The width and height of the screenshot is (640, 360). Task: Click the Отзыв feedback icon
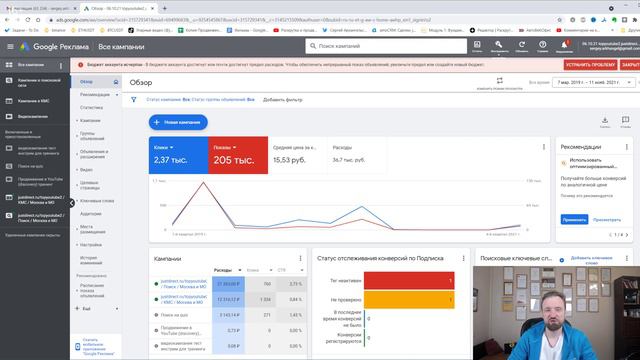625,121
